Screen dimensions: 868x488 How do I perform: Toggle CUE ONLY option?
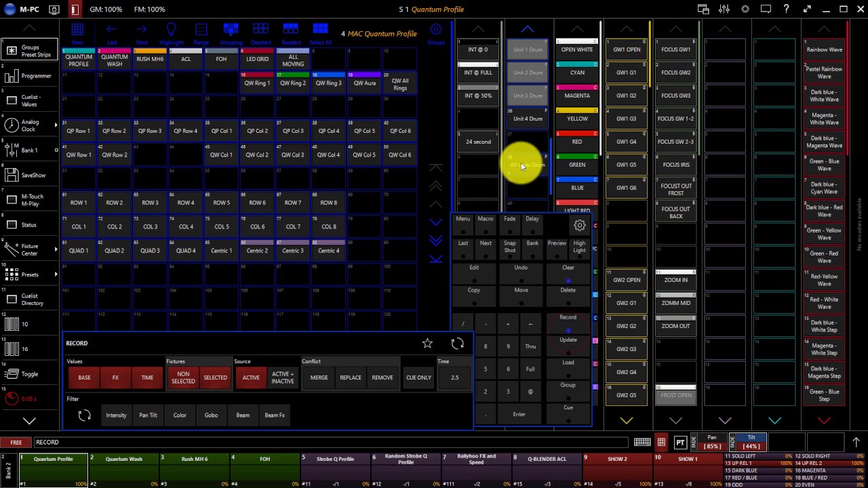pyautogui.click(x=418, y=378)
